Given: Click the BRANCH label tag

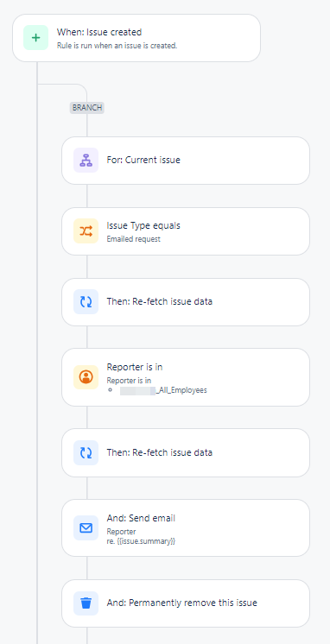Looking at the screenshot, I should [86, 108].
